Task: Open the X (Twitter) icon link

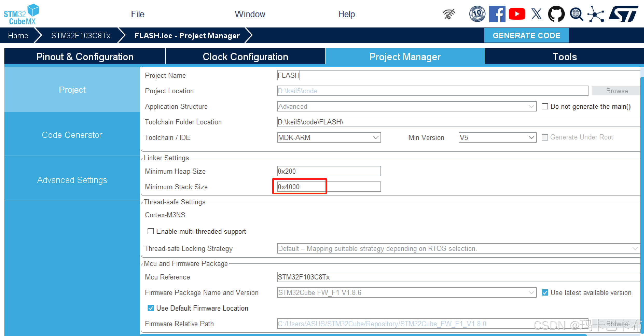Action: [536, 14]
